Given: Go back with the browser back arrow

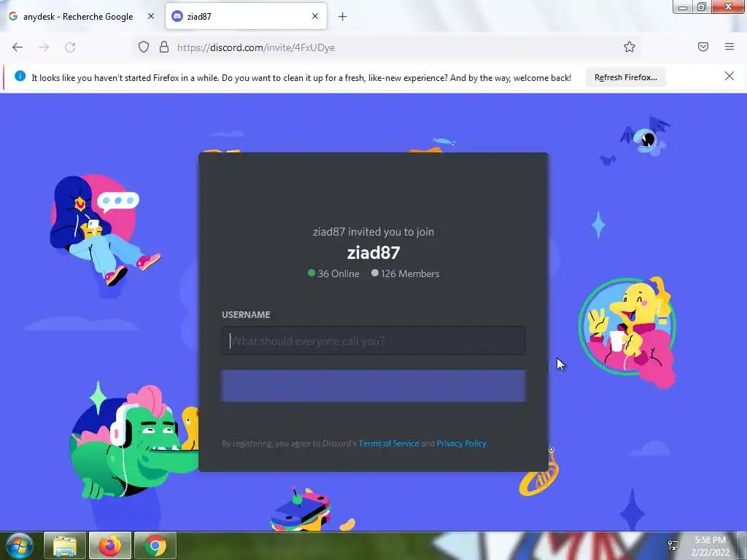Looking at the screenshot, I should 18,47.
